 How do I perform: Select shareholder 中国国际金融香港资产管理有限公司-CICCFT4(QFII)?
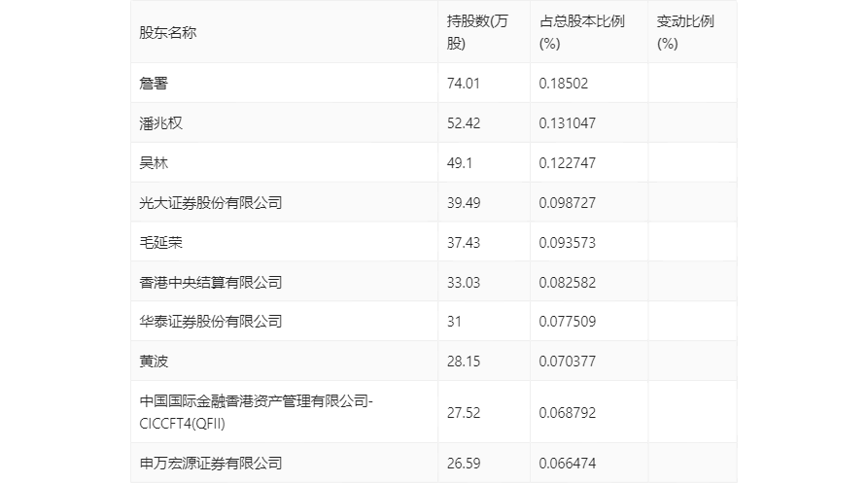pos(257,412)
